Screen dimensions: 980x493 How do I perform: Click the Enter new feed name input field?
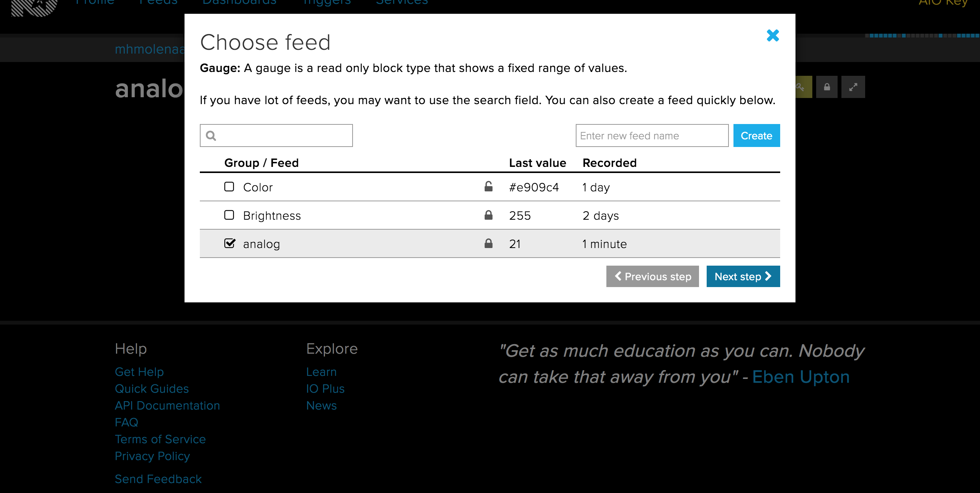(x=652, y=135)
